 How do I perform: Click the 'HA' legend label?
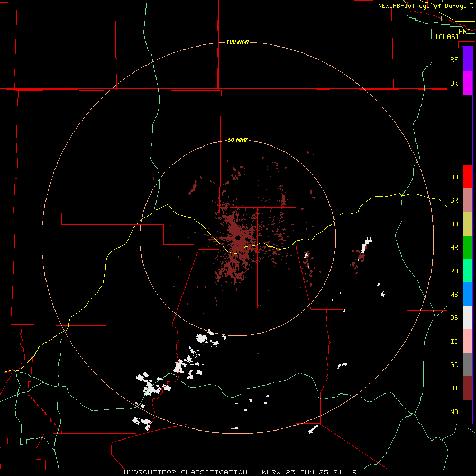coord(454,177)
